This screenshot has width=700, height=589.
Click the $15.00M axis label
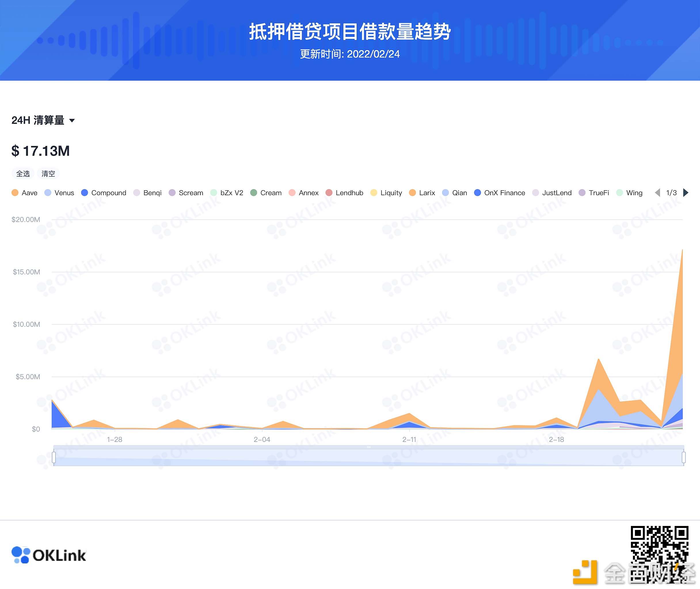[26, 272]
